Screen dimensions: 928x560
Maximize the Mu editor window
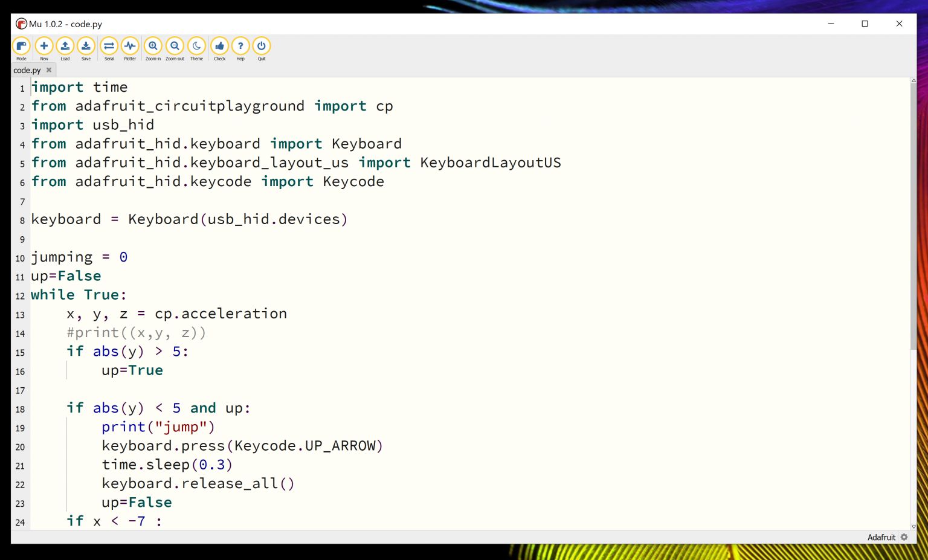click(x=865, y=24)
